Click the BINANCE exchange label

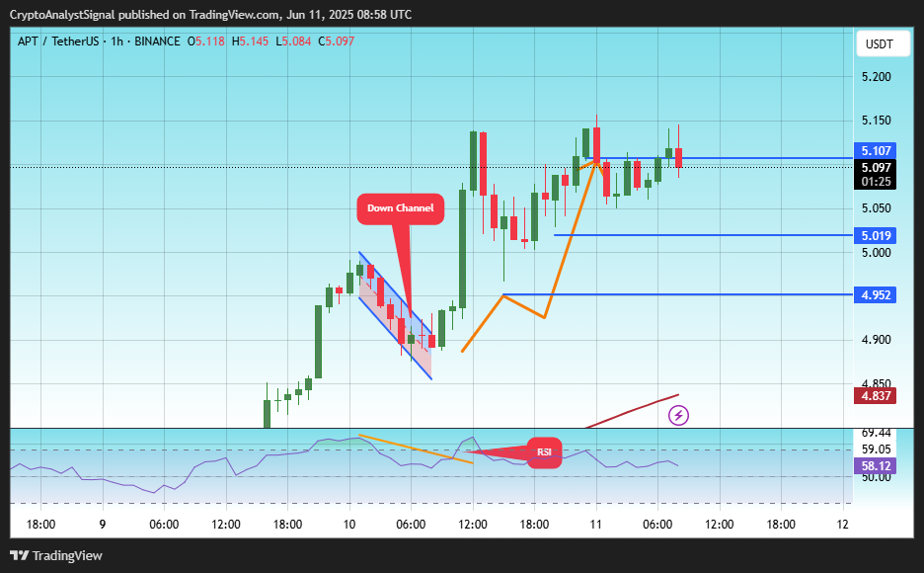(157, 41)
